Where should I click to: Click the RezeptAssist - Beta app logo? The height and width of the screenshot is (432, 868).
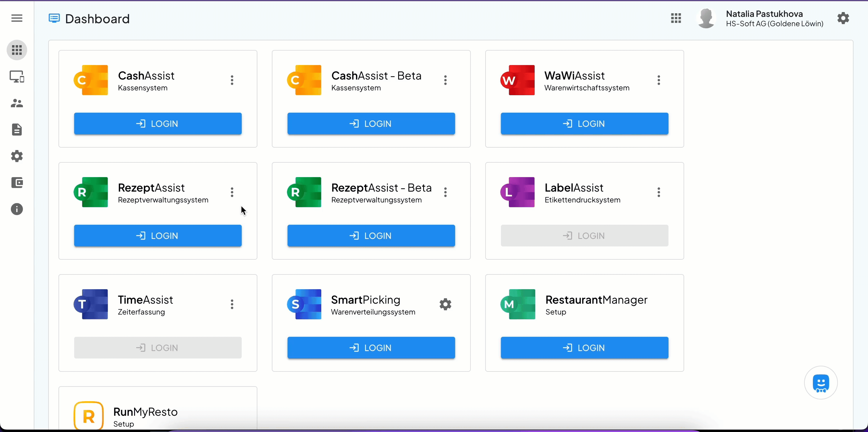coord(304,192)
